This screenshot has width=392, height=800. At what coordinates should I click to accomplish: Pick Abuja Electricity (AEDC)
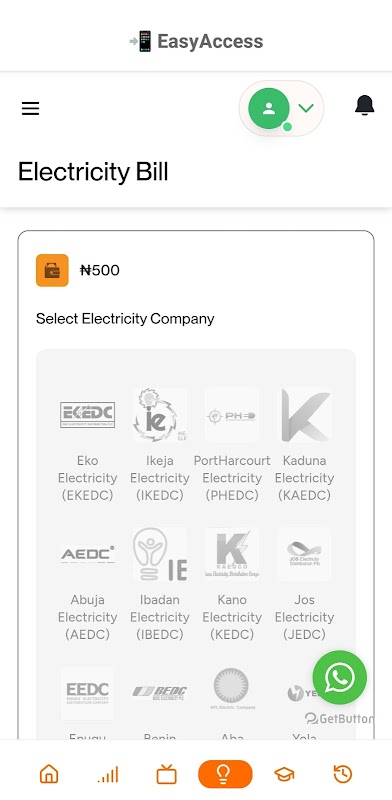[87, 584]
